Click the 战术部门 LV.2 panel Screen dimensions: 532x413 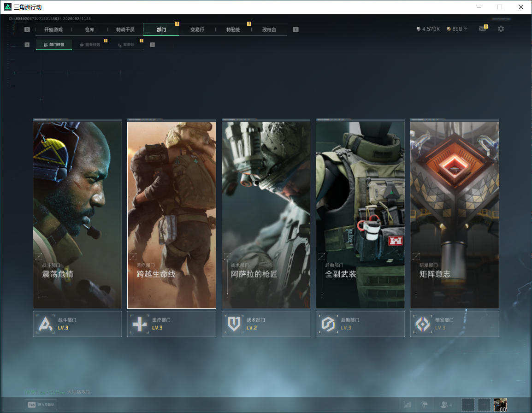(266, 324)
